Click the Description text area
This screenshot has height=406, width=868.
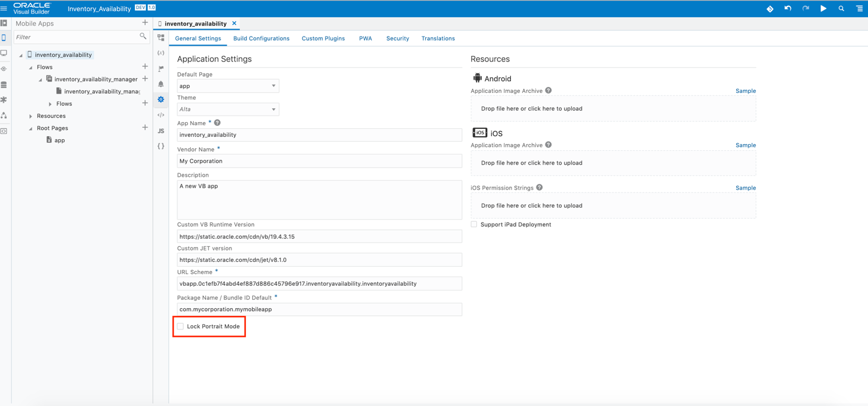320,199
